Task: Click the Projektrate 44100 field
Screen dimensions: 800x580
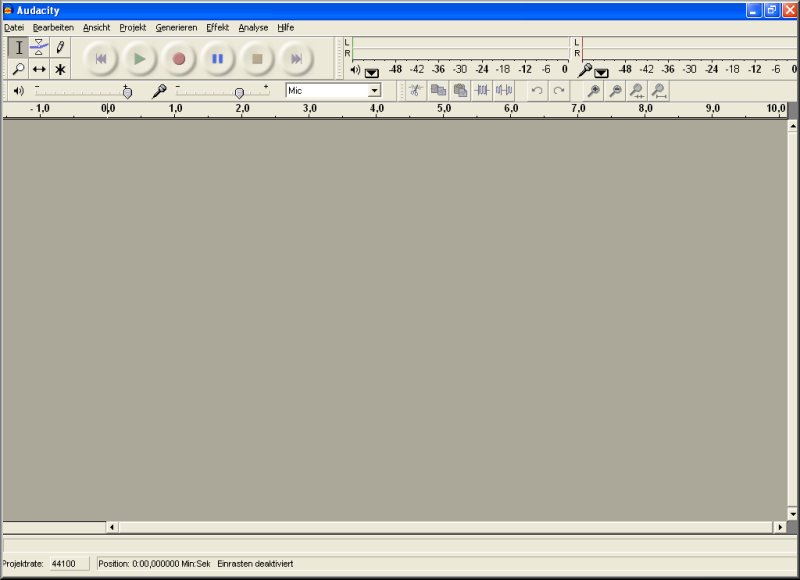Action: coord(69,564)
